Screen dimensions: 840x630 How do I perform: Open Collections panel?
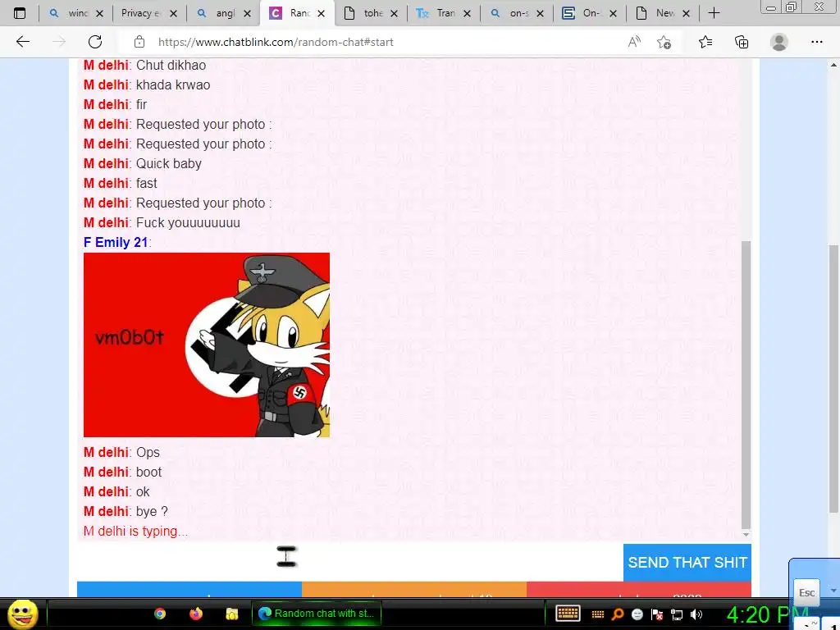tap(742, 42)
